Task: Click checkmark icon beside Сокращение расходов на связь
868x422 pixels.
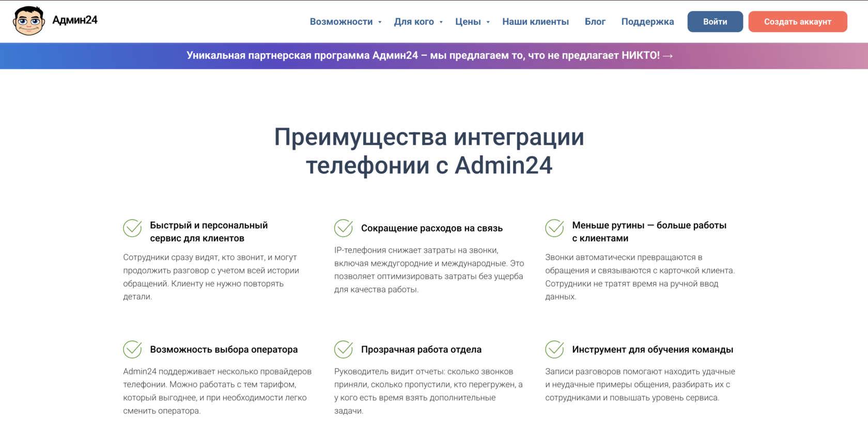Action: [x=344, y=228]
